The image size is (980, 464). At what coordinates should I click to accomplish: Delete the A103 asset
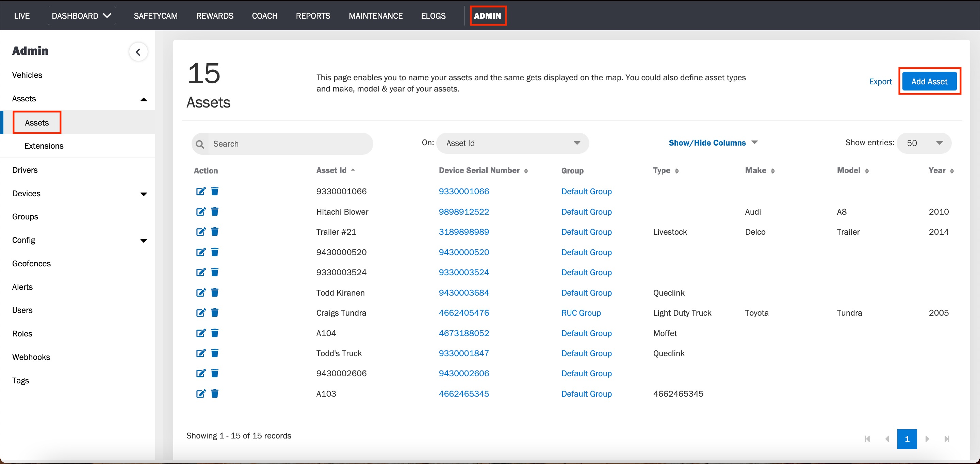(x=215, y=394)
